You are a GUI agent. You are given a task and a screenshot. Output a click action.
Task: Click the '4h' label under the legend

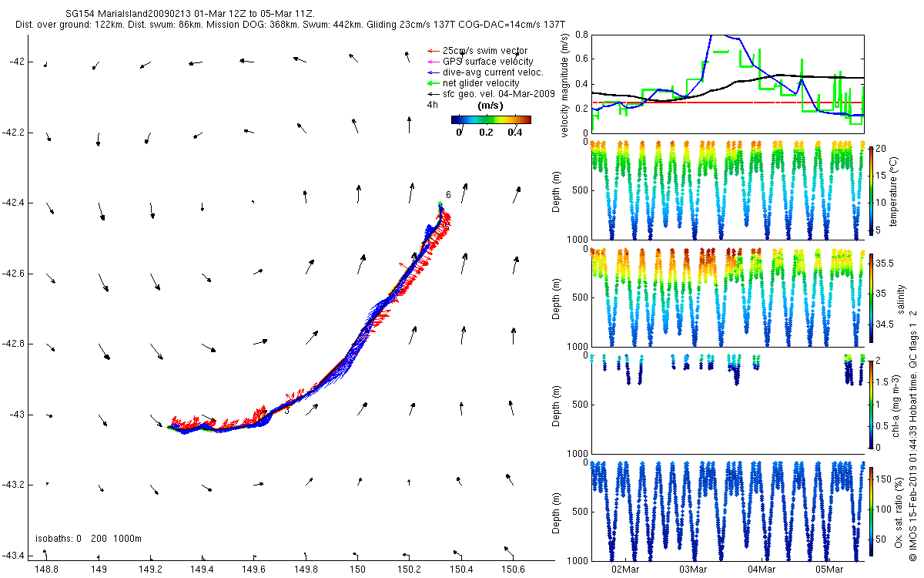point(432,104)
